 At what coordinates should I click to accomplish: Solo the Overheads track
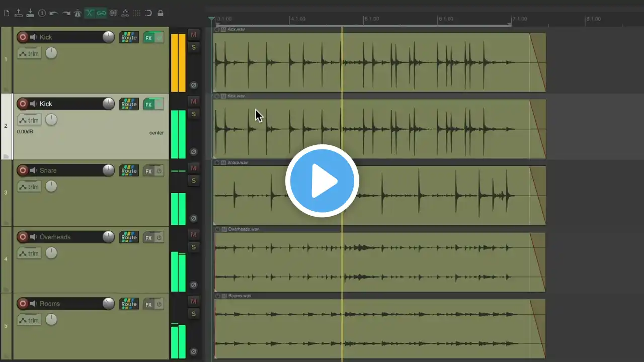click(x=194, y=247)
